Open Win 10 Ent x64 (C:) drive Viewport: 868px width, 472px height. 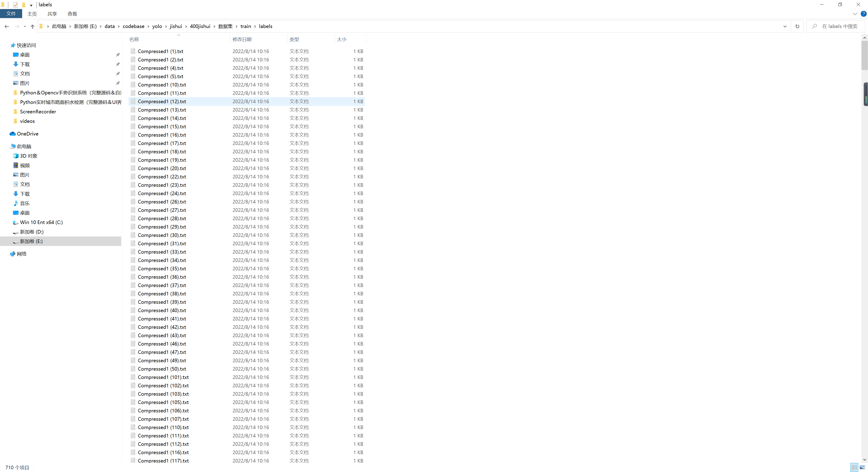tap(41, 222)
